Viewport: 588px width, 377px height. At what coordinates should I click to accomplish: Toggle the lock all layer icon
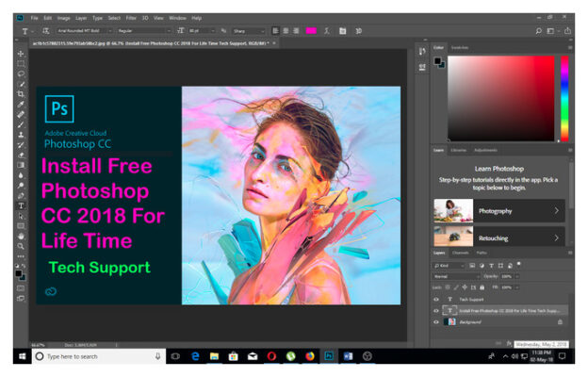tap(482, 287)
